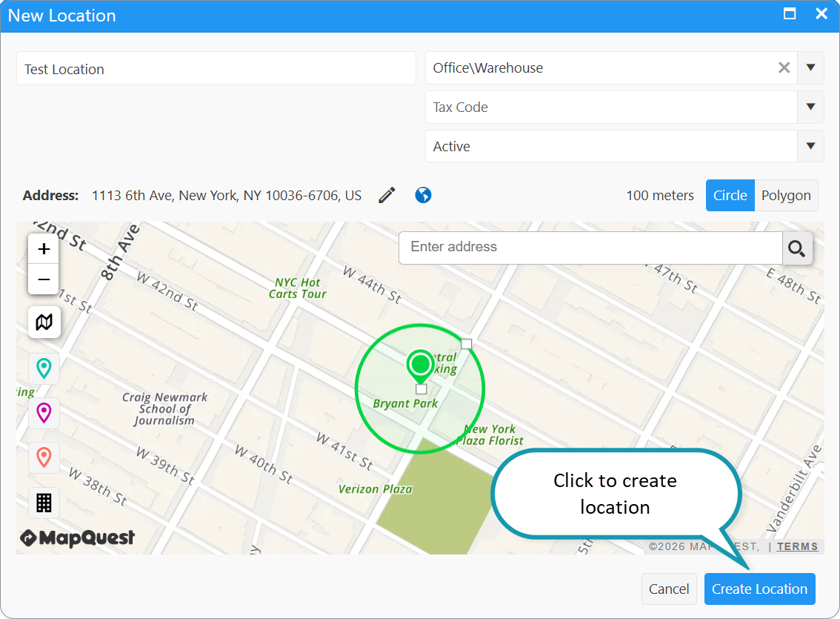Expand the Tax Code dropdown

tap(810, 107)
